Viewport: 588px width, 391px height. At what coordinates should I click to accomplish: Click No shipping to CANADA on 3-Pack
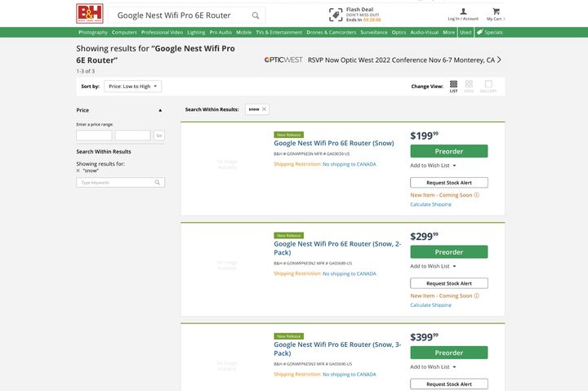(350, 375)
